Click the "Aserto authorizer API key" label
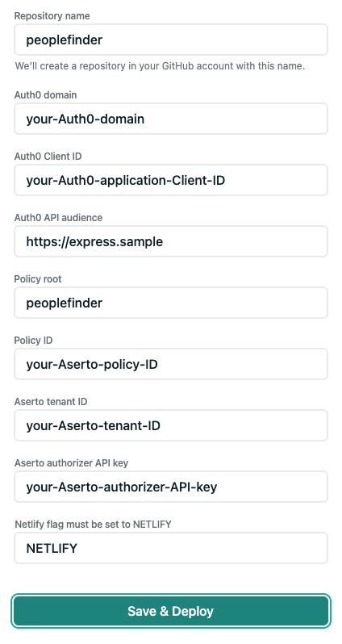Screen dimensions: 342x644 72,463
